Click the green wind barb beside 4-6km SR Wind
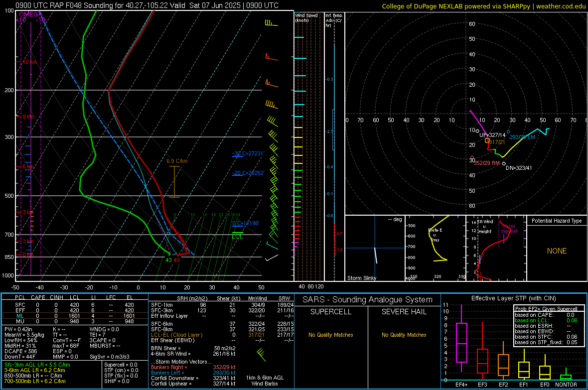Viewport: 588px width, 390px height. click(262, 354)
